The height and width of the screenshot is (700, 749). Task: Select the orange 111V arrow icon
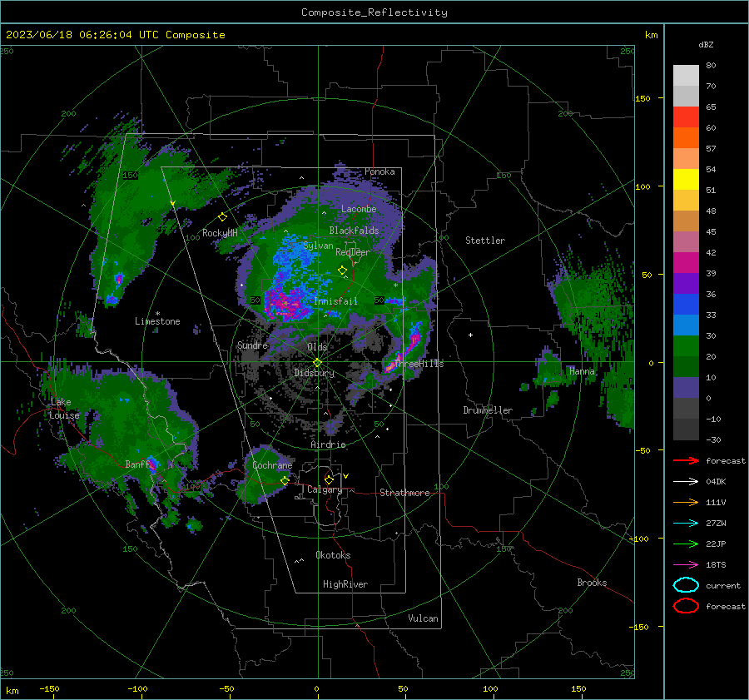click(686, 502)
